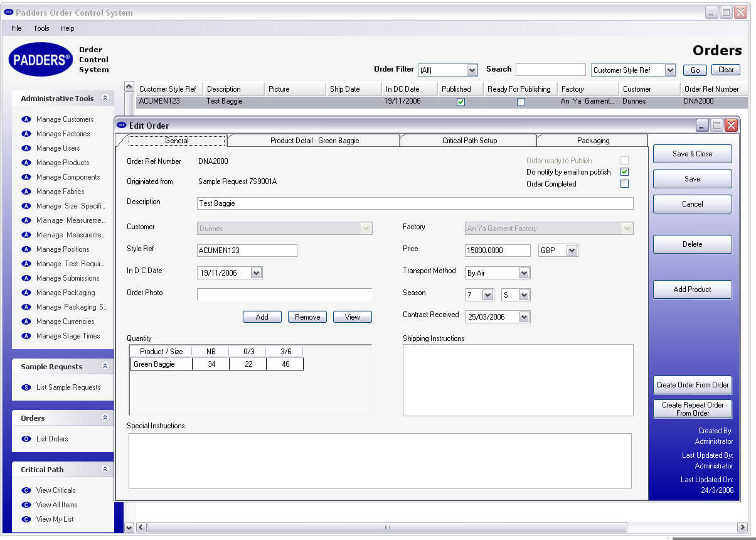Click the icon beside Manage Packaging
Screen dimensions: 756x540
[26, 293]
